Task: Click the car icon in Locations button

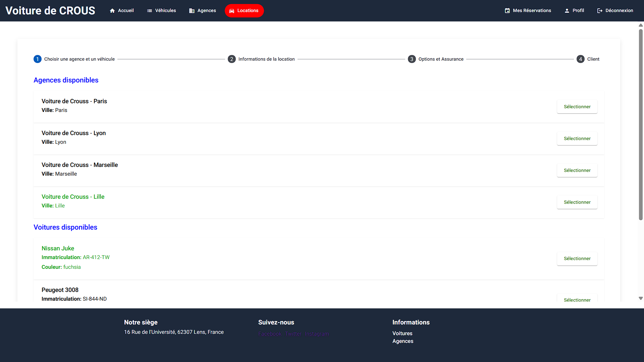Action: [x=232, y=11]
